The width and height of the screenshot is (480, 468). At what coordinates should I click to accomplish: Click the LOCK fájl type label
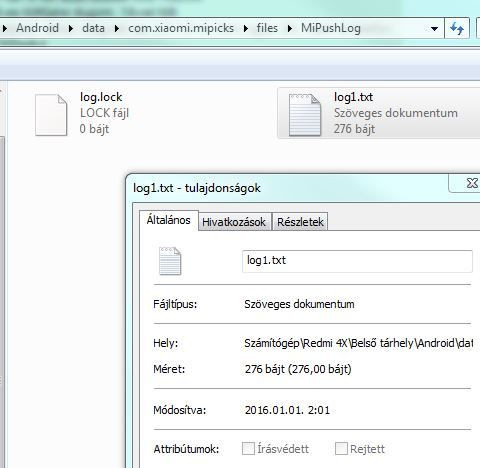click(x=104, y=113)
